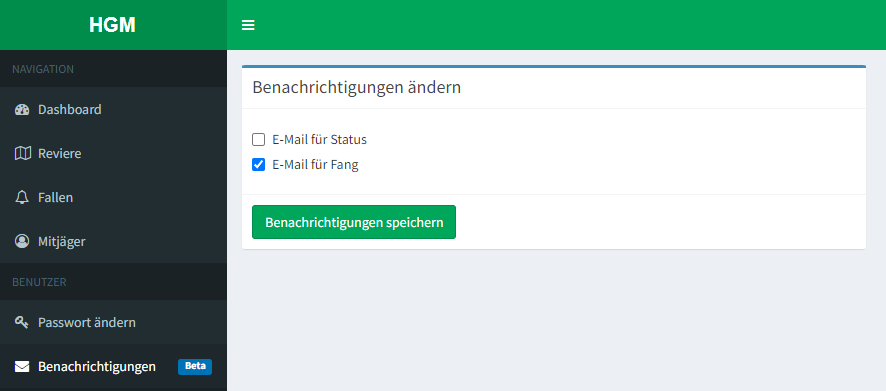886x391 pixels.
Task: Enable the E-Mail für Status checkbox
Action: [258, 140]
